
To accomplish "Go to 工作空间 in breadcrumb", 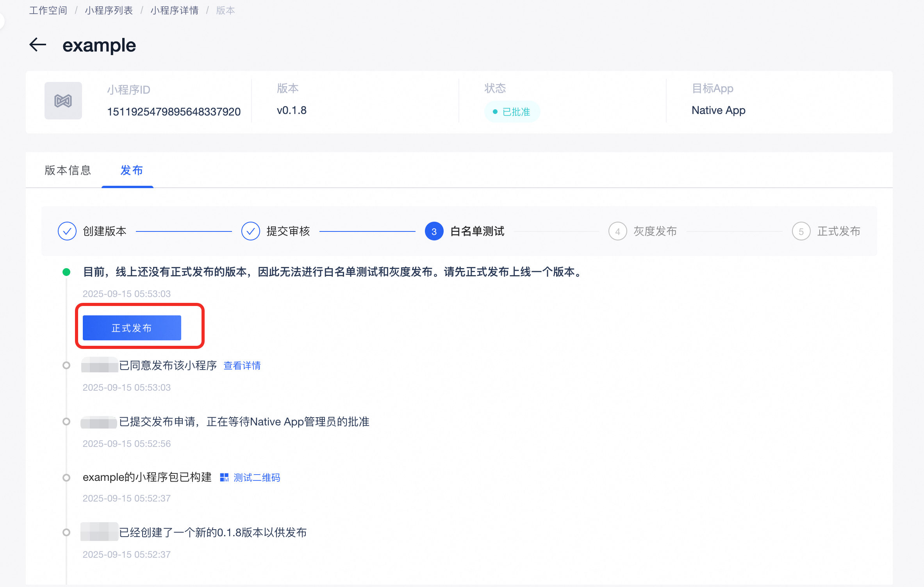I will point(48,11).
